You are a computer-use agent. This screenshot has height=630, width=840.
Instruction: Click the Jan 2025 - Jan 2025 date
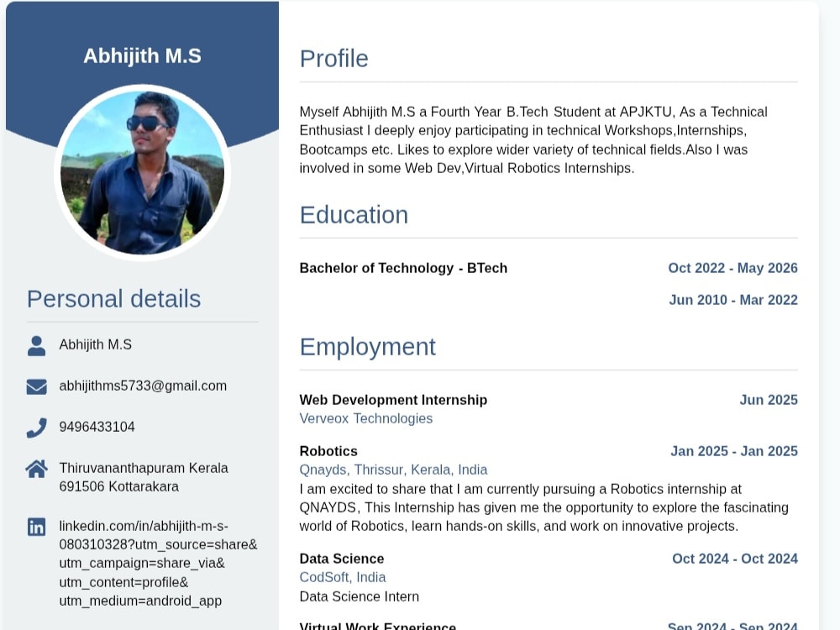tap(734, 451)
